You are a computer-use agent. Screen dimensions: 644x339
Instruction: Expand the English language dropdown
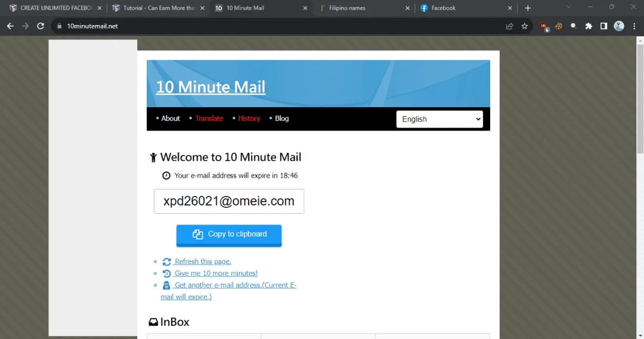tap(439, 119)
